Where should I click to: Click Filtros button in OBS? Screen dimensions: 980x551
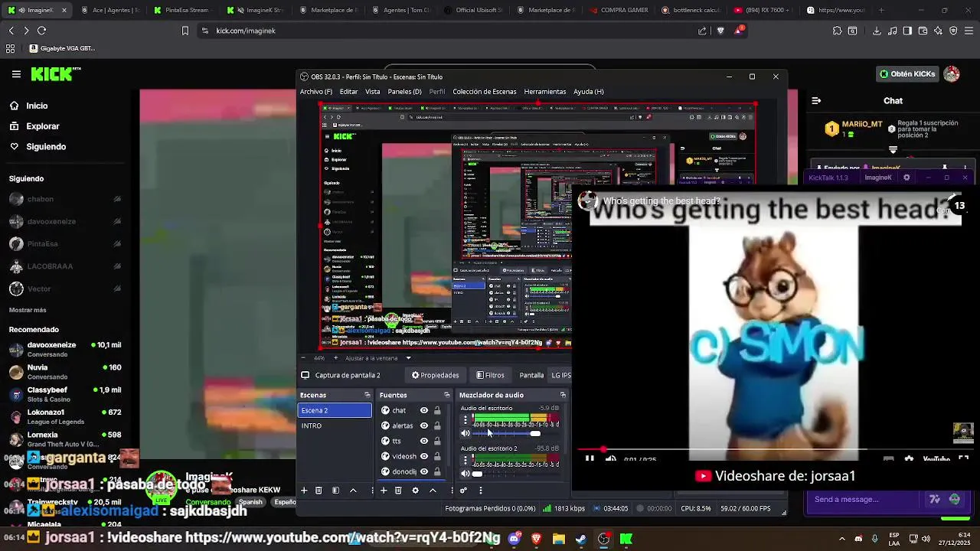[490, 375]
